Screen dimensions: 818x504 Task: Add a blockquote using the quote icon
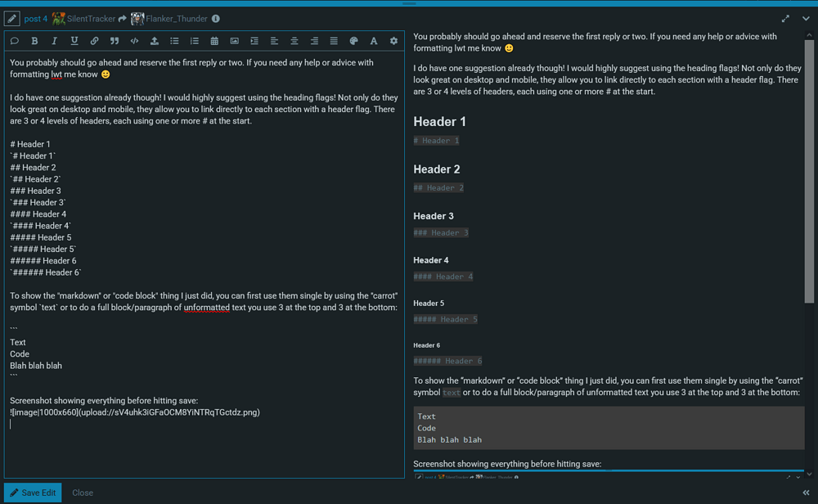point(115,41)
